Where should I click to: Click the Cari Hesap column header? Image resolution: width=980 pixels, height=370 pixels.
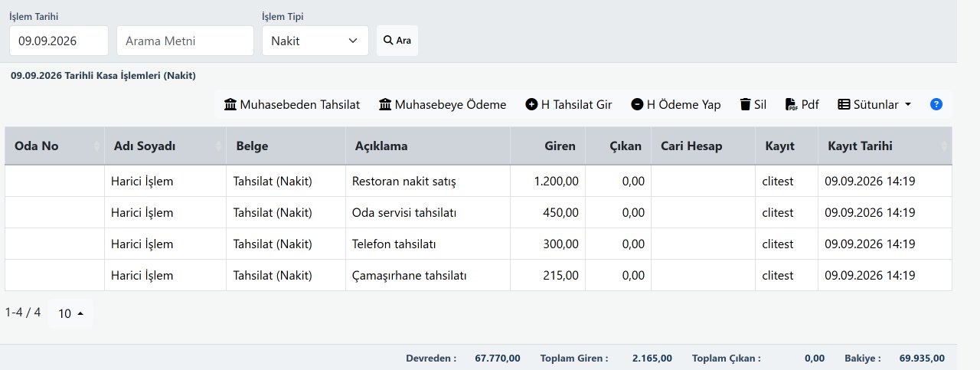(703, 146)
